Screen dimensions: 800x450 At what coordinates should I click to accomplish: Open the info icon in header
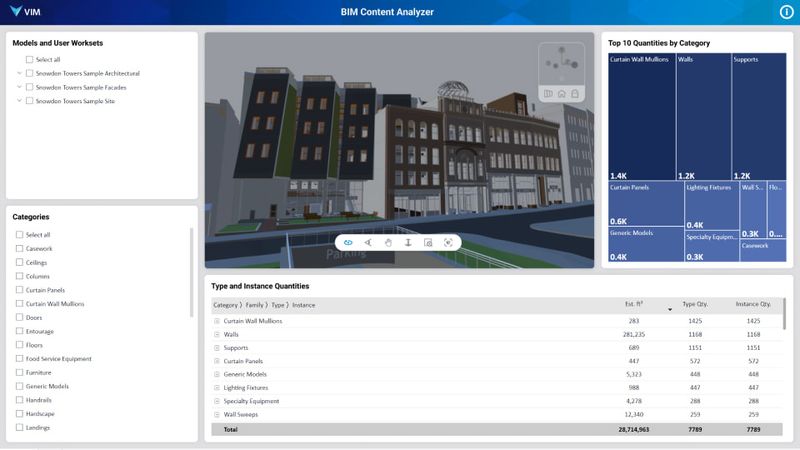click(x=786, y=12)
